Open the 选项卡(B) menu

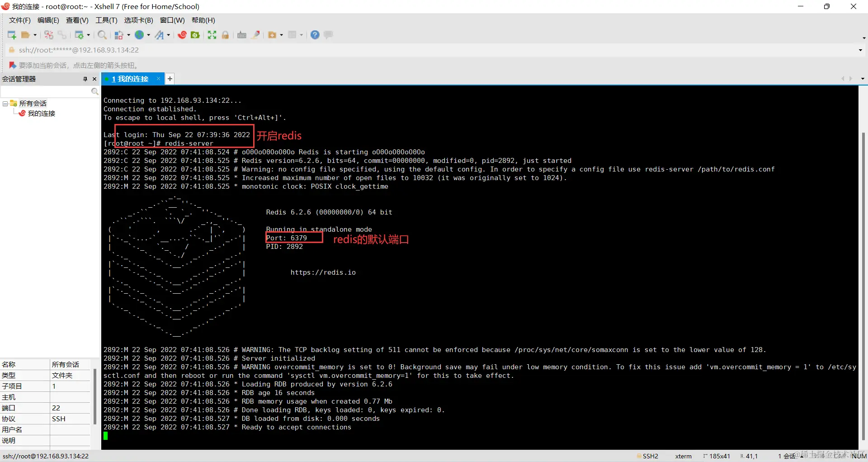pyautogui.click(x=139, y=20)
